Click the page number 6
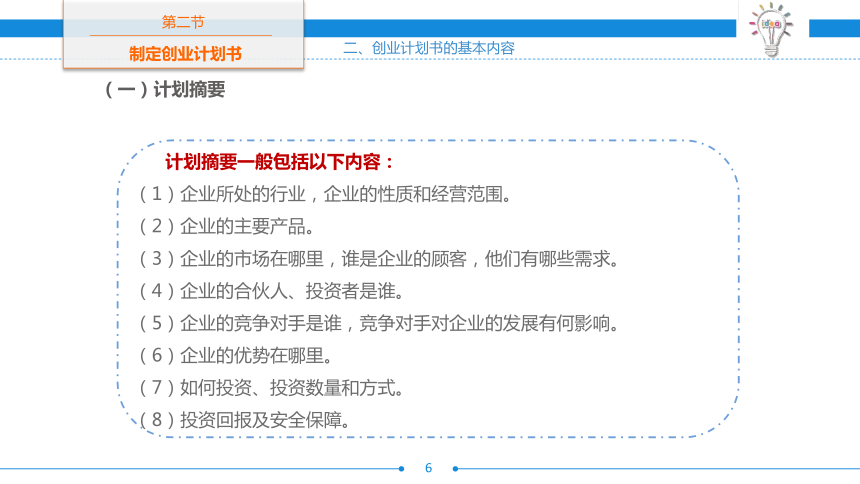The width and height of the screenshot is (860, 484). click(x=428, y=468)
